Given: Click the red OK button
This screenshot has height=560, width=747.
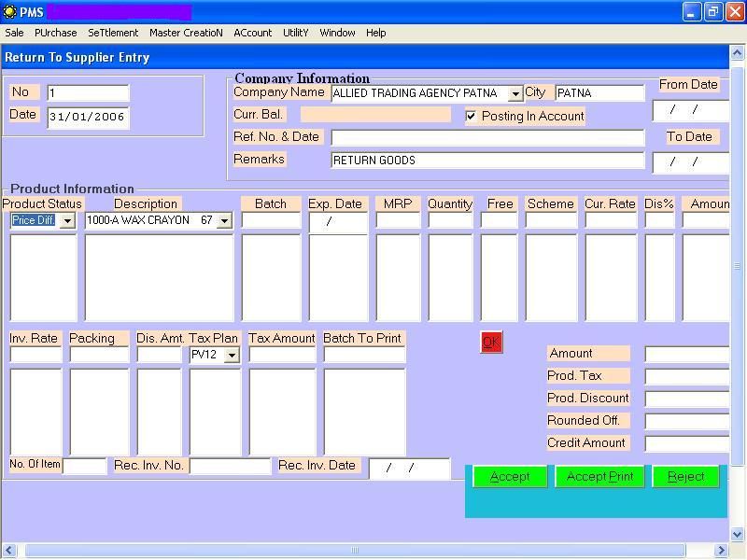Looking at the screenshot, I should click(x=491, y=342).
